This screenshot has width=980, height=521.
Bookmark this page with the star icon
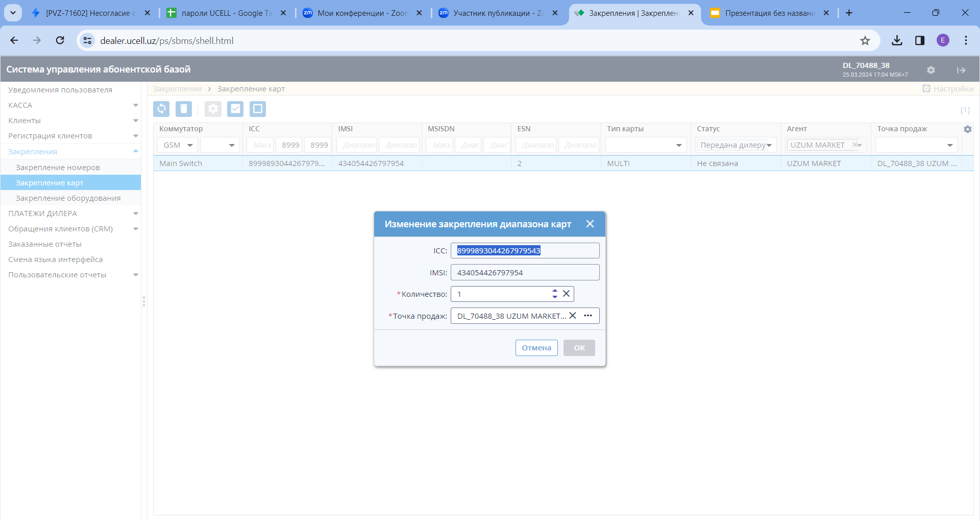click(865, 41)
